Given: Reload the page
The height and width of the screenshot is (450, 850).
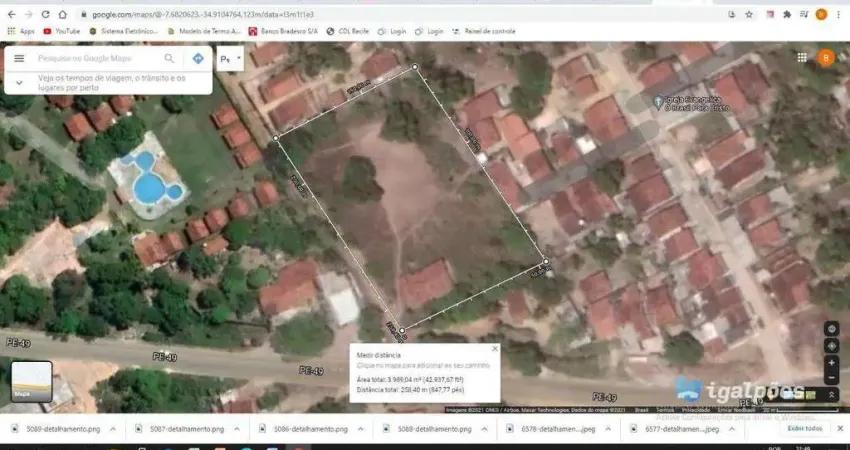Looking at the screenshot, I should click(45, 15).
